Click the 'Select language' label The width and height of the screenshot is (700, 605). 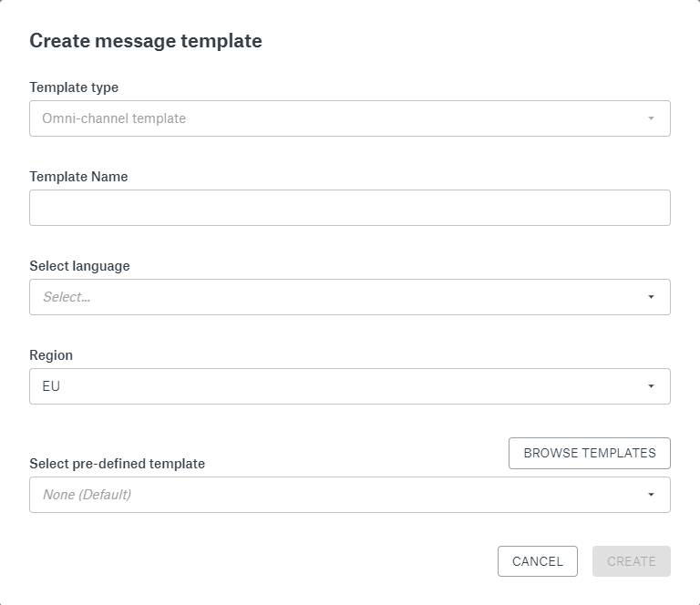click(79, 266)
